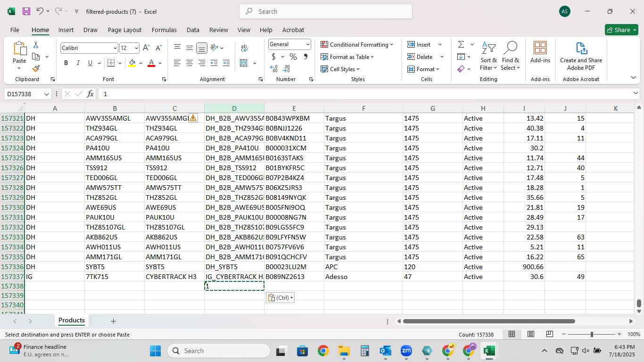Screen dimensions: 644x362
Task: Switch to the Data ribbon tab
Action: pyautogui.click(x=193, y=30)
